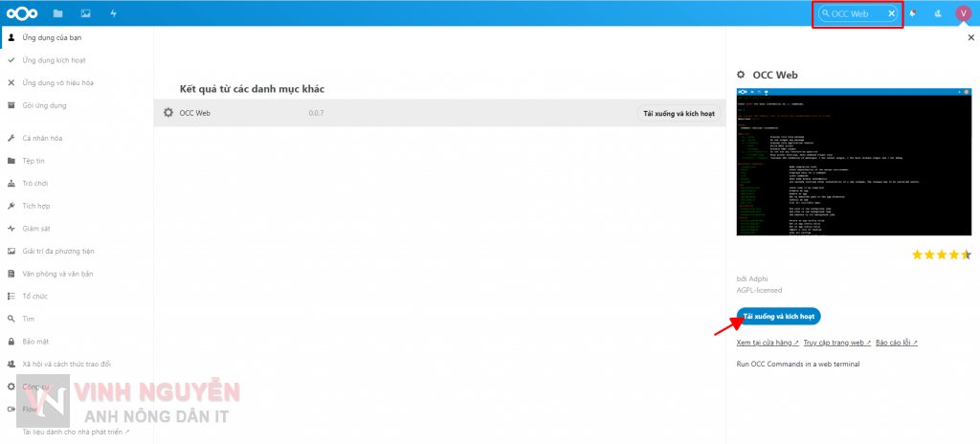Click the Nextcloud logo
Screen dimensions: 980x444
pyautogui.click(x=21, y=13)
